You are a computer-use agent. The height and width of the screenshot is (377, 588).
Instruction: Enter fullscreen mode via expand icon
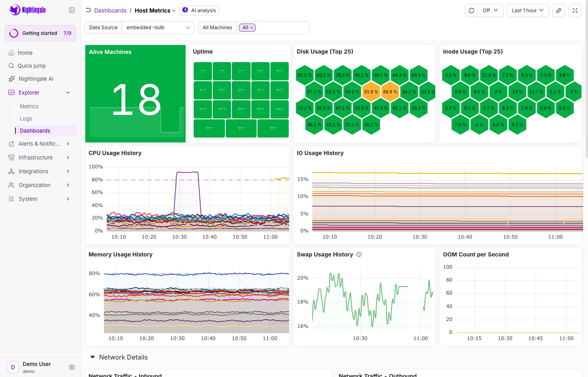(575, 11)
